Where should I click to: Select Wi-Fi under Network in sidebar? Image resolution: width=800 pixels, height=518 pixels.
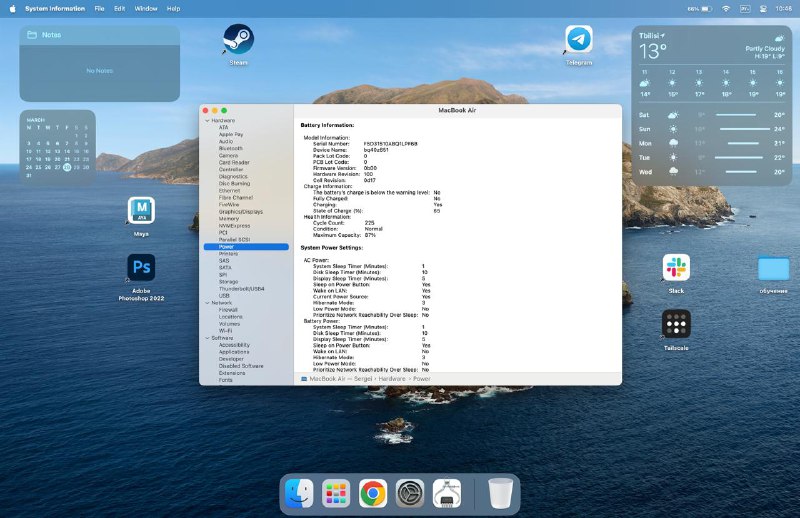point(225,331)
